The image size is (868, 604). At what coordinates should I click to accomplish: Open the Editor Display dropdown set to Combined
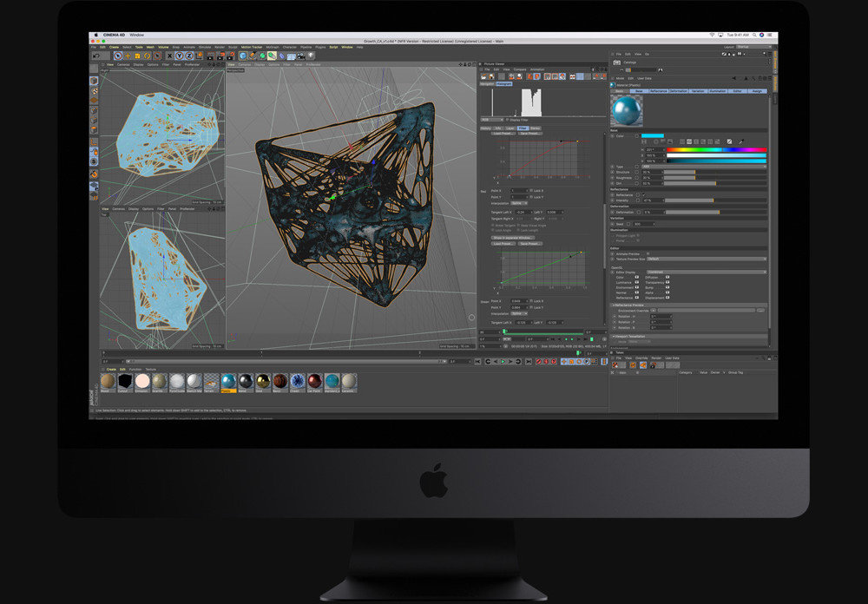click(x=705, y=271)
